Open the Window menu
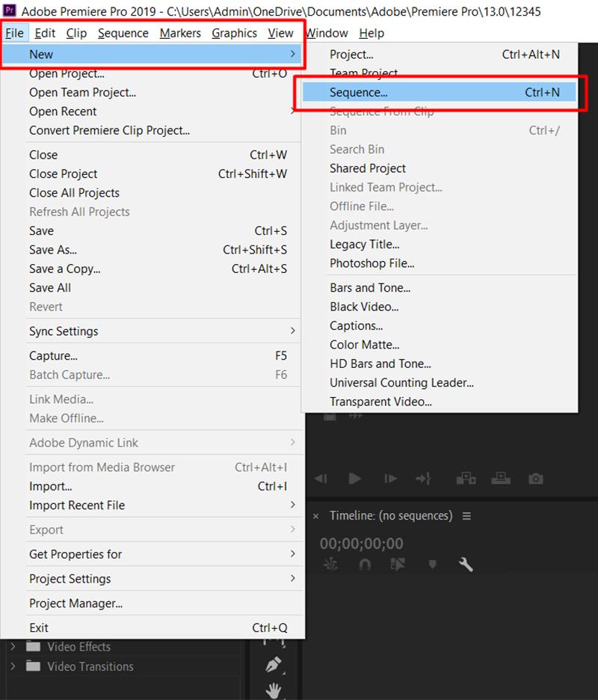Image resolution: width=598 pixels, height=700 pixels. click(x=327, y=33)
